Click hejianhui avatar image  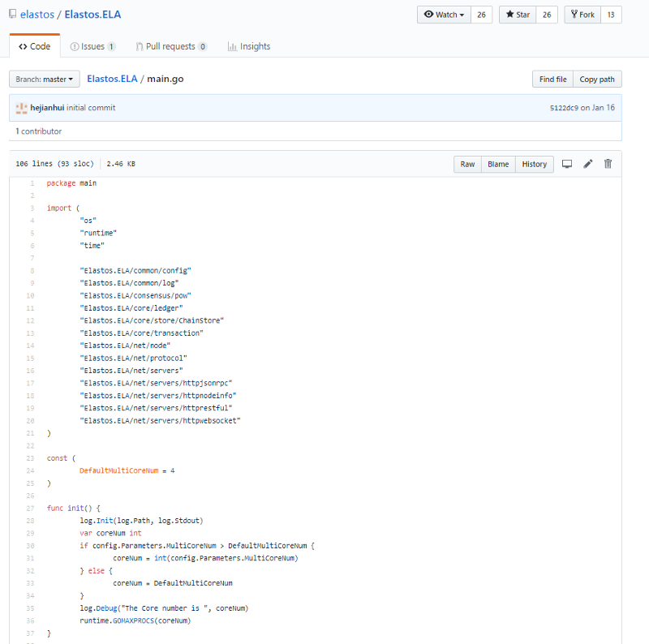click(21, 108)
